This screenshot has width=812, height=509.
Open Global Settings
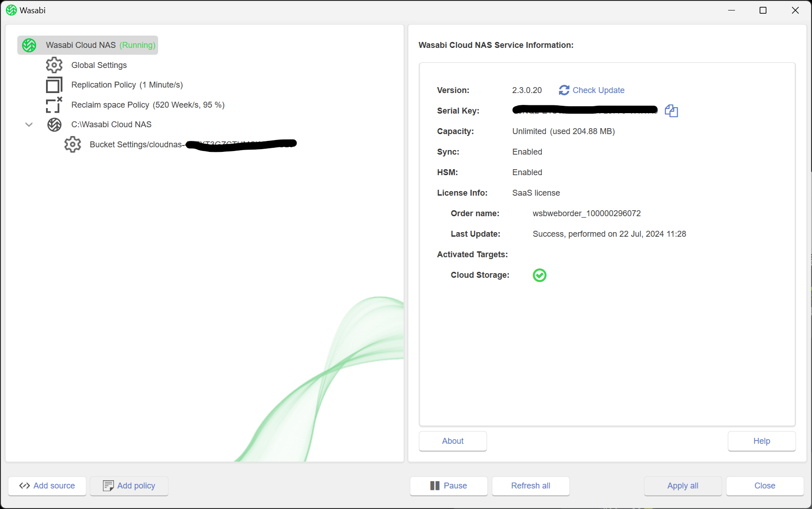[99, 65]
